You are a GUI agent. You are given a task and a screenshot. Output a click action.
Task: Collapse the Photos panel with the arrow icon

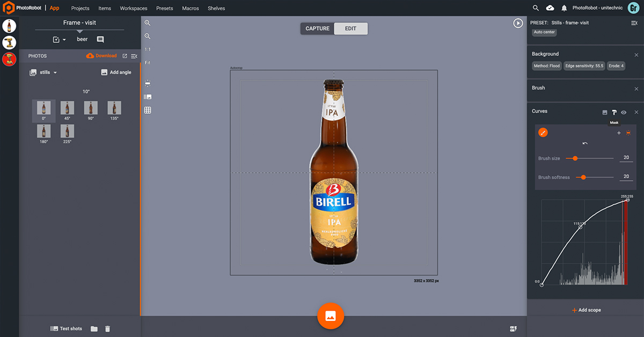(x=133, y=55)
